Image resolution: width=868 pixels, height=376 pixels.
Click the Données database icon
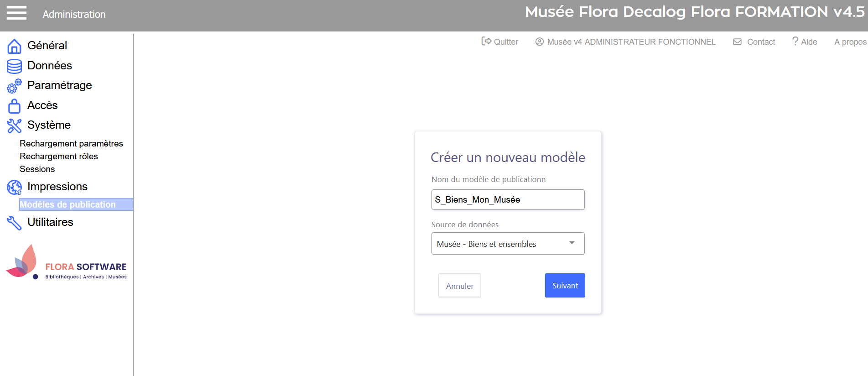pyautogui.click(x=14, y=66)
